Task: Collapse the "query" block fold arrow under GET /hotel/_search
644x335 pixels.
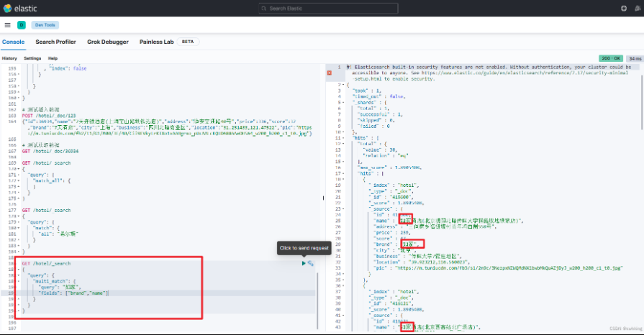Action: pyautogui.click(x=17, y=275)
